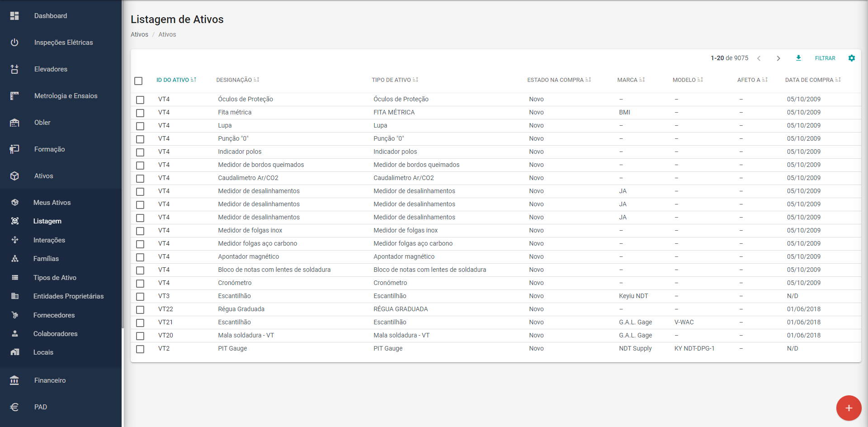Sort by Designação column
Viewport: 868px width, 427px height.
pyautogui.click(x=238, y=80)
